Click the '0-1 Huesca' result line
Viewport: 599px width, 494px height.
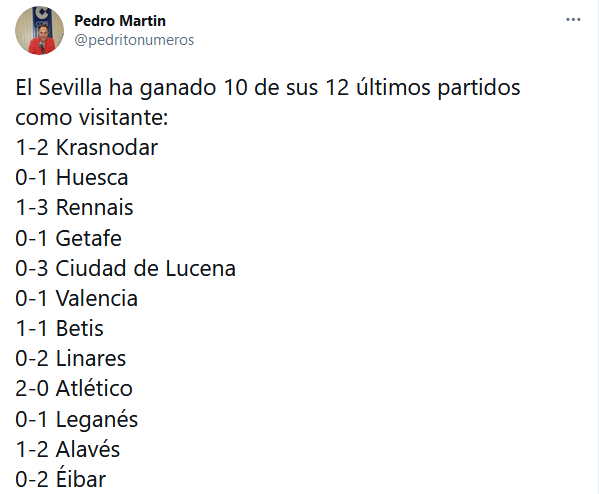72,178
